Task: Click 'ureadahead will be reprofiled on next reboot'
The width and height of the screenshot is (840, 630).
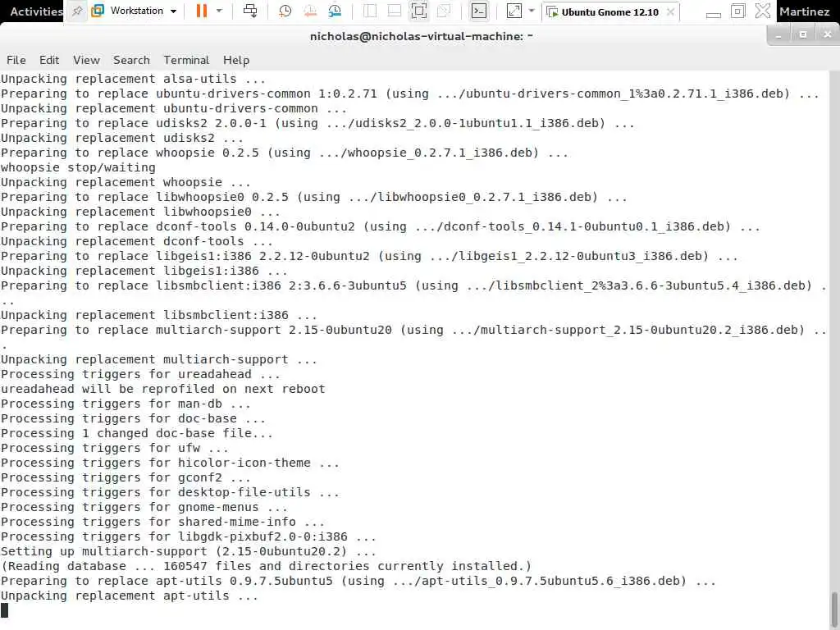Action: (163, 389)
